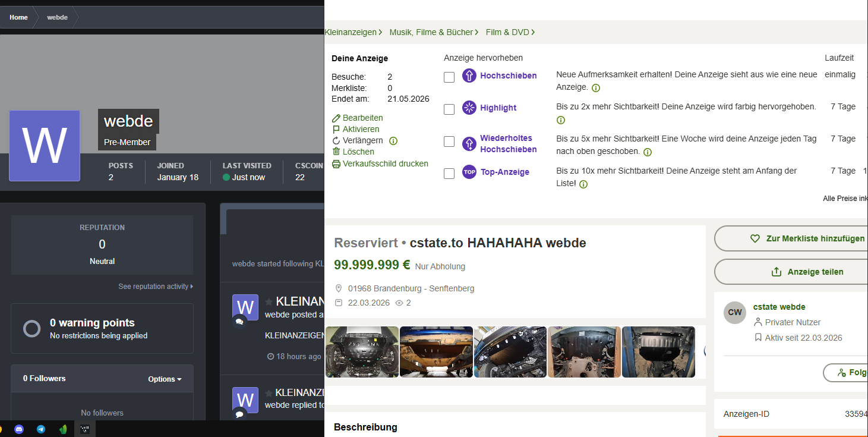Viewport: 868px width, 437px height.
Task: Go to Home breadcrumb tab
Action: pyautogui.click(x=18, y=17)
